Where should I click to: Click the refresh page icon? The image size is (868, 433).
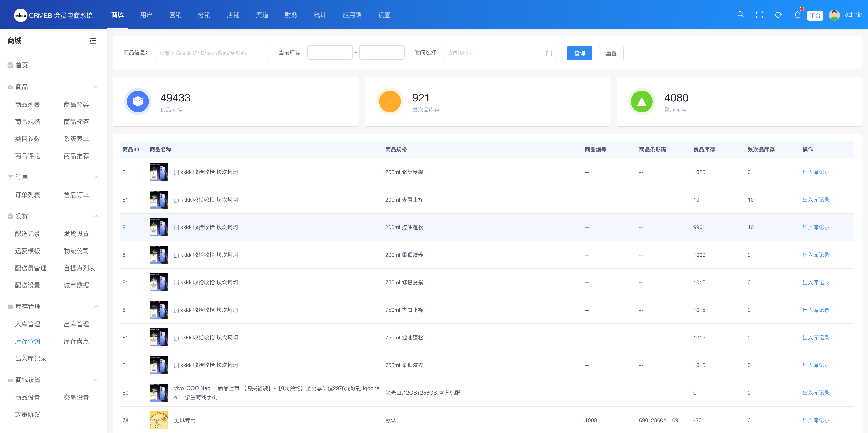[x=778, y=15]
